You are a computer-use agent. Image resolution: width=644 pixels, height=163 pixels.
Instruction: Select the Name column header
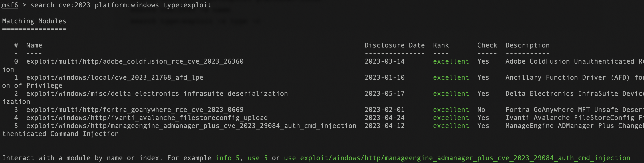34,45
